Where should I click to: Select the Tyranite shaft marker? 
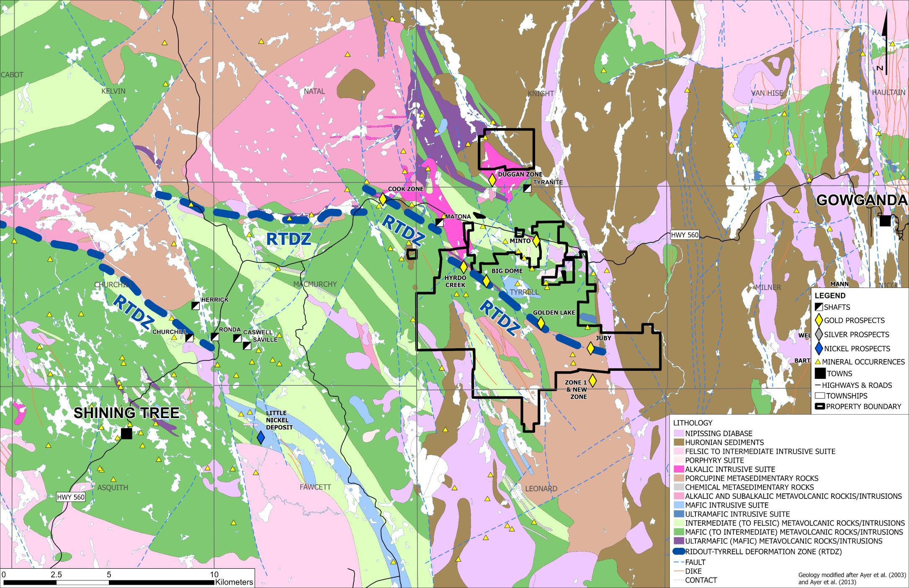click(527, 189)
